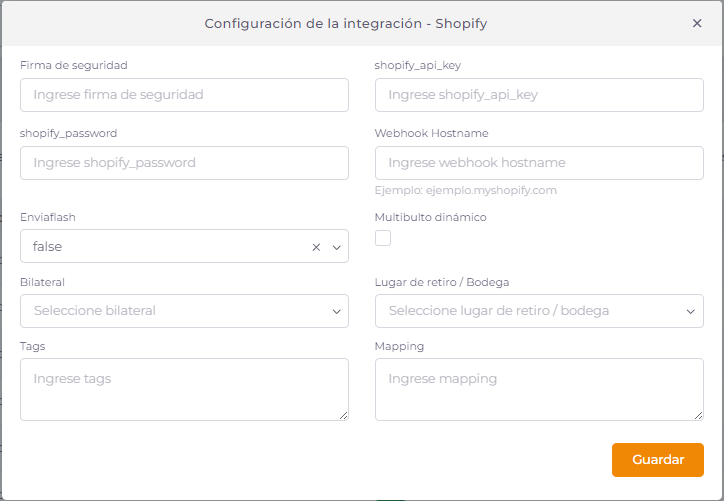Grab the Mapping textarea resize handle
Screen dimensions: 724x501
698,415
